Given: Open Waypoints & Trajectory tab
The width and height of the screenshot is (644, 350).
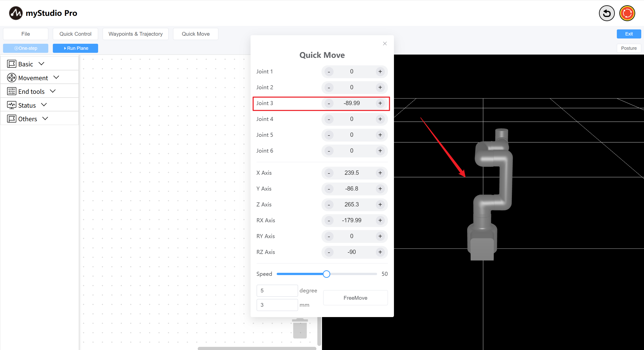Looking at the screenshot, I should coord(135,34).
